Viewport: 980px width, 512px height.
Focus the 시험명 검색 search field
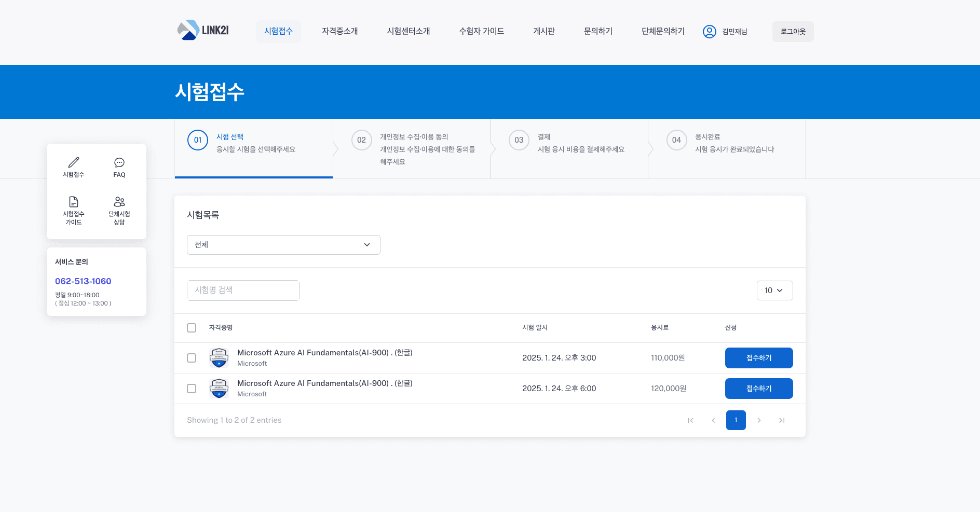click(243, 290)
